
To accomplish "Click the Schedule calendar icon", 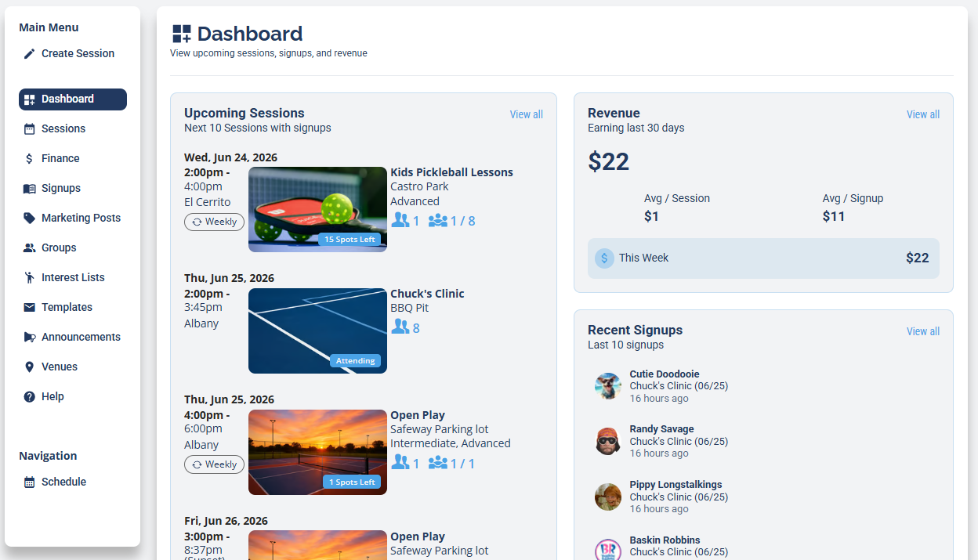I will point(29,482).
